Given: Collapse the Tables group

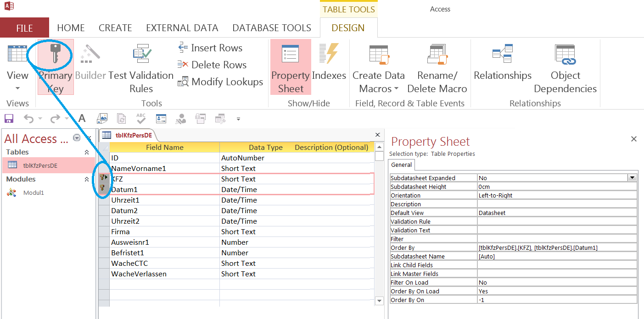Looking at the screenshot, I should pos(87,152).
